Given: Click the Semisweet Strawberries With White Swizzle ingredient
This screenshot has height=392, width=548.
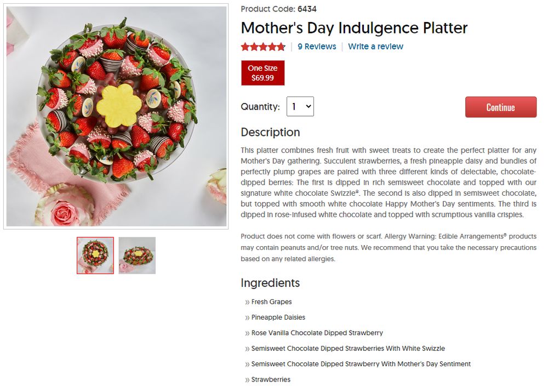Looking at the screenshot, I should pyautogui.click(x=348, y=349).
